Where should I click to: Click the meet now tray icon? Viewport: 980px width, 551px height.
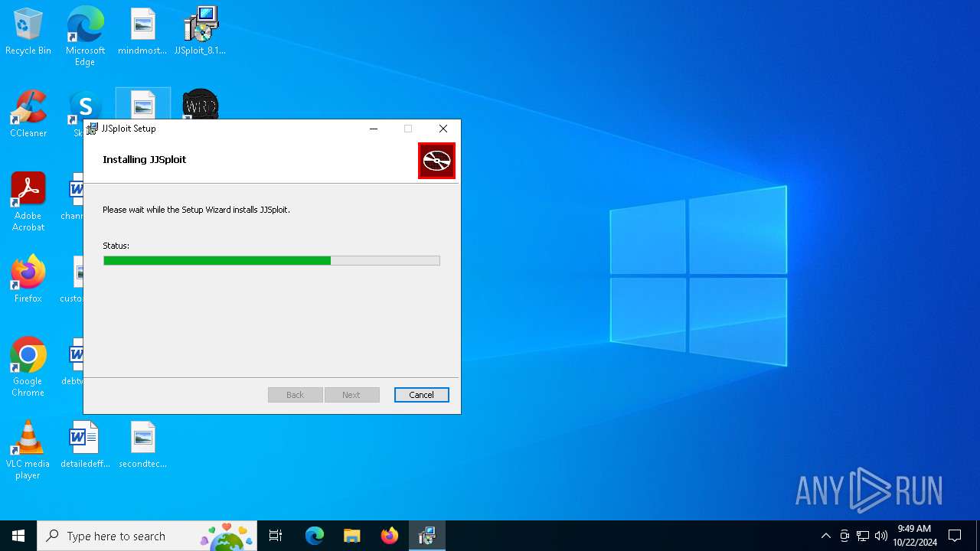(844, 536)
